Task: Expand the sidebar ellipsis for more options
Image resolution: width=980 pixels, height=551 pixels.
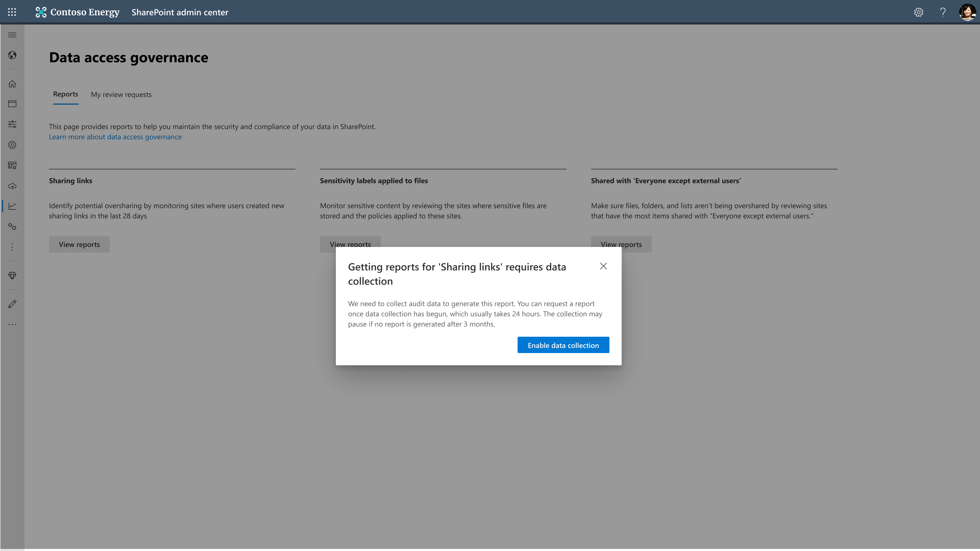Action: pyautogui.click(x=12, y=246)
